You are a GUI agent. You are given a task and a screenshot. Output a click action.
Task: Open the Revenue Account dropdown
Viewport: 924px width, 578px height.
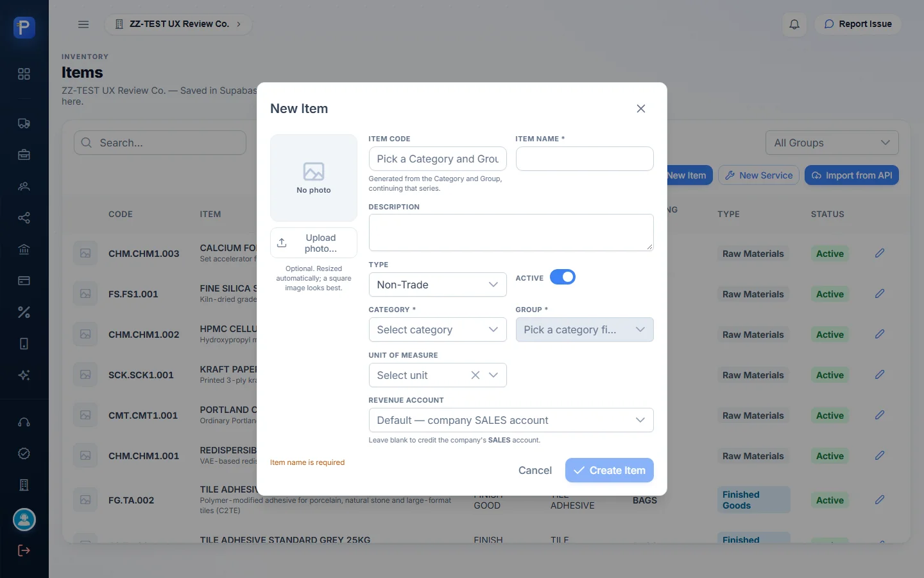[x=511, y=420]
